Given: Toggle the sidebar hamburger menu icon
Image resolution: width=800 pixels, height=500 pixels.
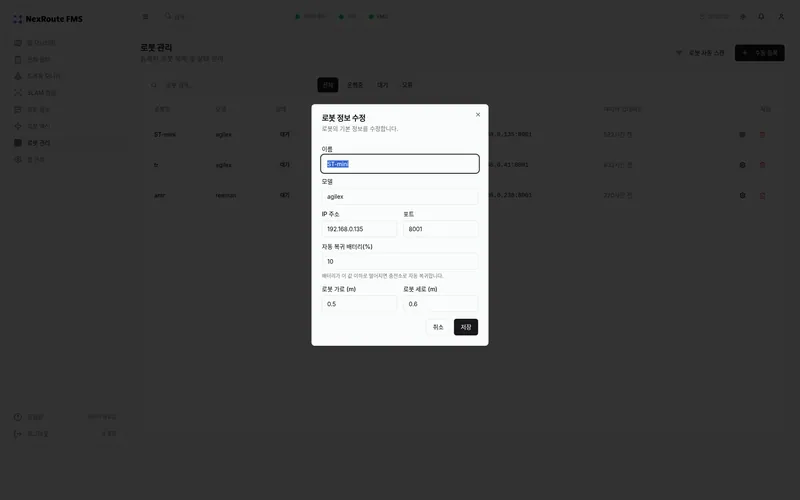Looking at the screenshot, I should pyautogui.click(x=145, y=16).
